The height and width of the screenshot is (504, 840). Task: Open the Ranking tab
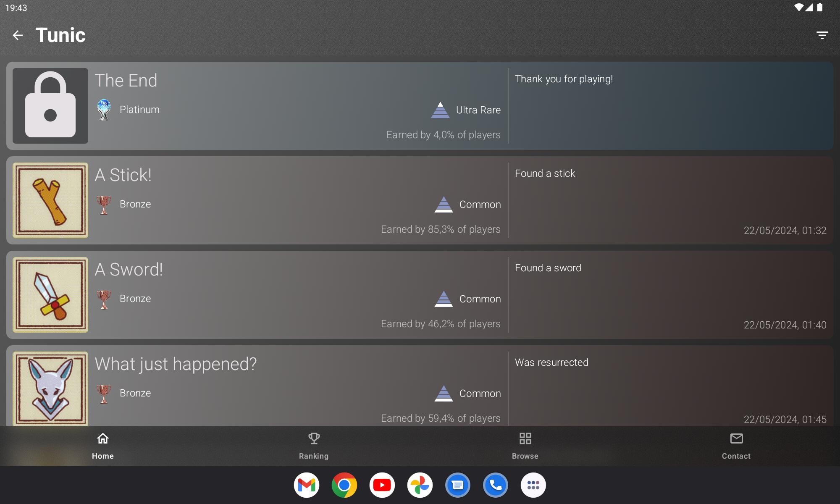point(314,446)
